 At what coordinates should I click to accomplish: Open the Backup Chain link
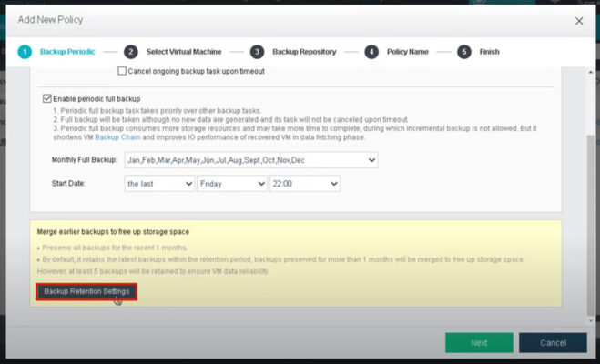(x=117, y=137)
